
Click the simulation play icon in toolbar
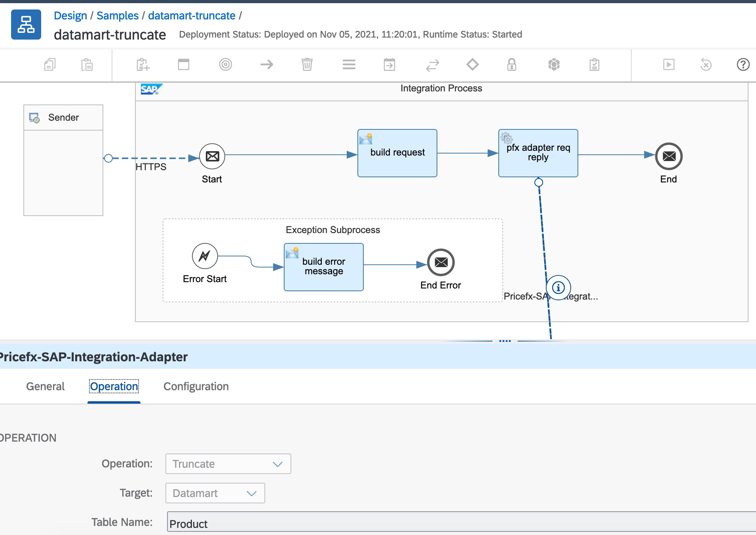click(669, 65)
